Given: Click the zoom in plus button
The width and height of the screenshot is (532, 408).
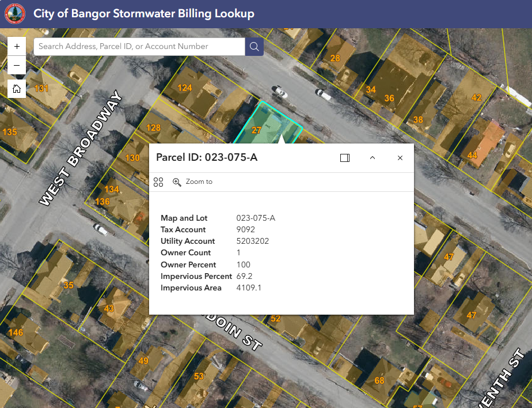Looking at the screenshot, I should [17, 46].
